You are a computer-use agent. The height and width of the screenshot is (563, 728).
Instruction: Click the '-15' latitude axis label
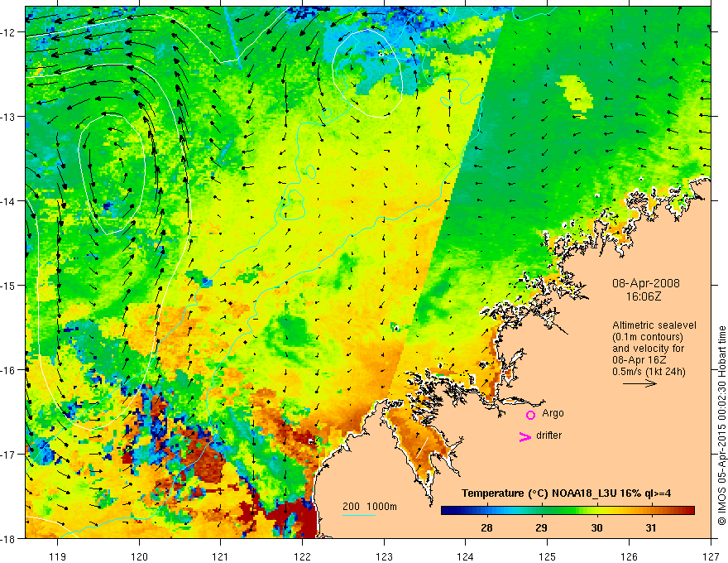9,285
